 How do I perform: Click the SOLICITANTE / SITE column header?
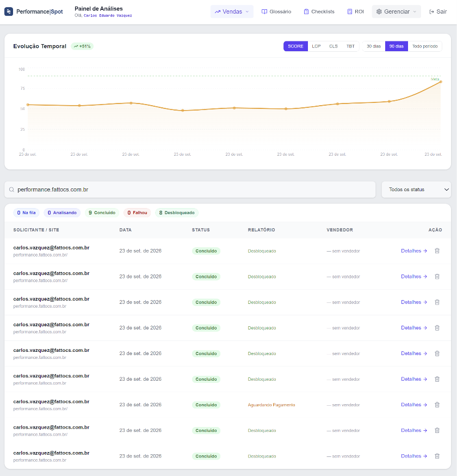(x=36, y=230)
